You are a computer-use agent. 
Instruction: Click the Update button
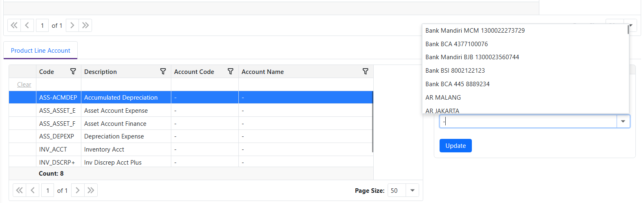coord(456,146)
